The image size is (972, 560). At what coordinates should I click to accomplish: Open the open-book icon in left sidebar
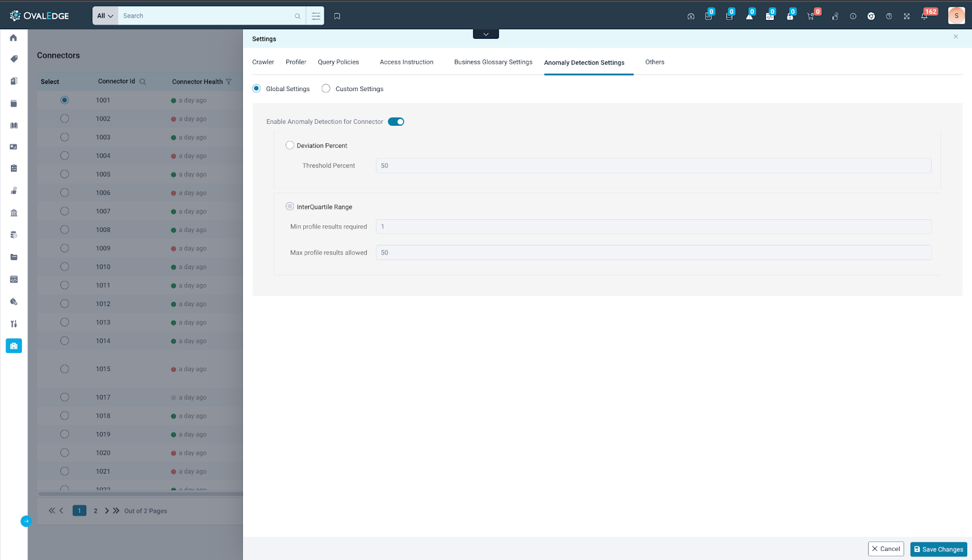(x=13, y=126)
